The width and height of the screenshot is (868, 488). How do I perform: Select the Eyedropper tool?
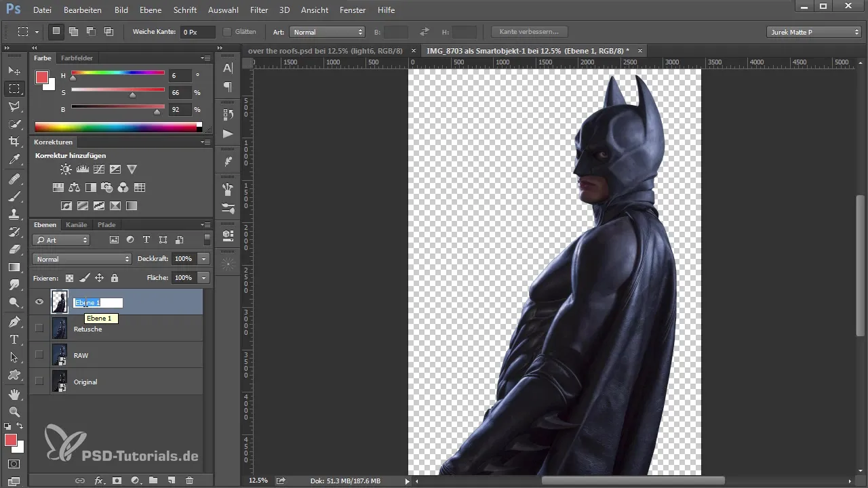[x=14, y=159]
